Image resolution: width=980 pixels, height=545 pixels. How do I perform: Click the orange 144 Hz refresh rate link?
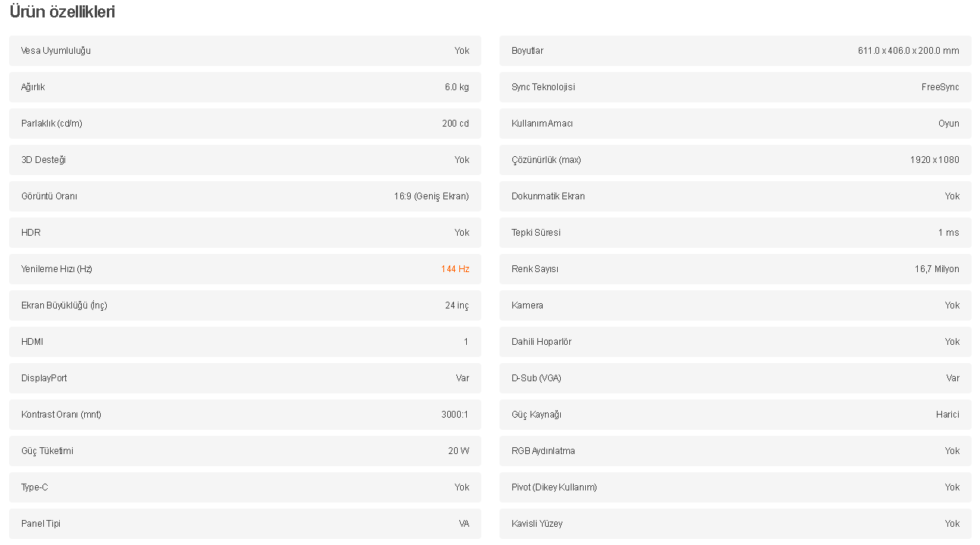(455, 269)
